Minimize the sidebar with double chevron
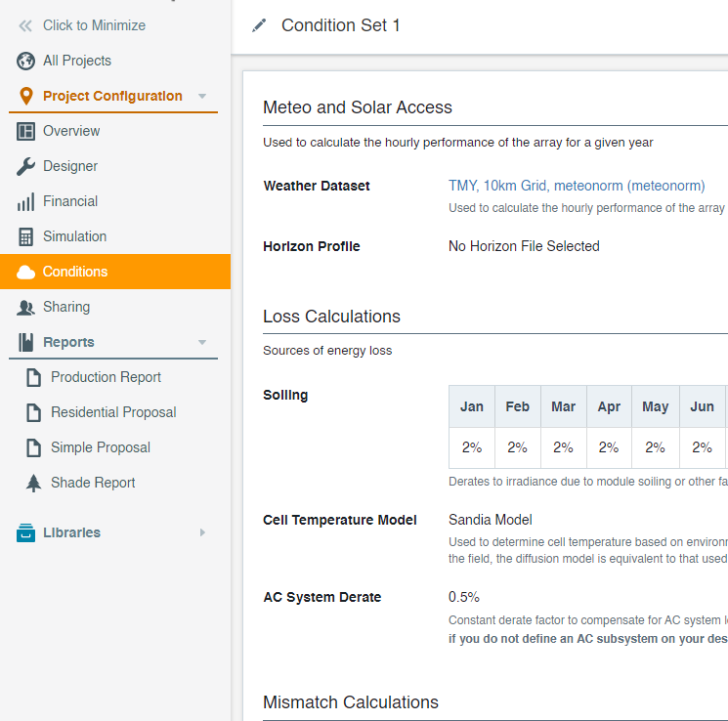Viewport: 728px width, 721px height. click(26, 25)
